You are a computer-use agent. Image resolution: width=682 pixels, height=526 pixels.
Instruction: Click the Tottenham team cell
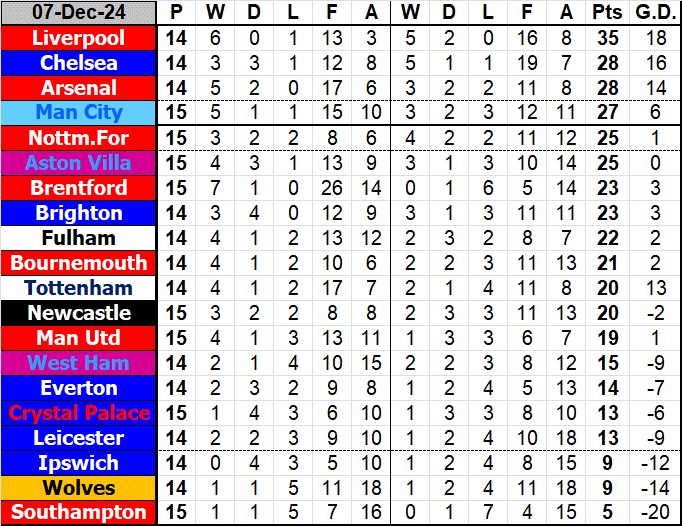pyautogui.click(x=79, y=288)
